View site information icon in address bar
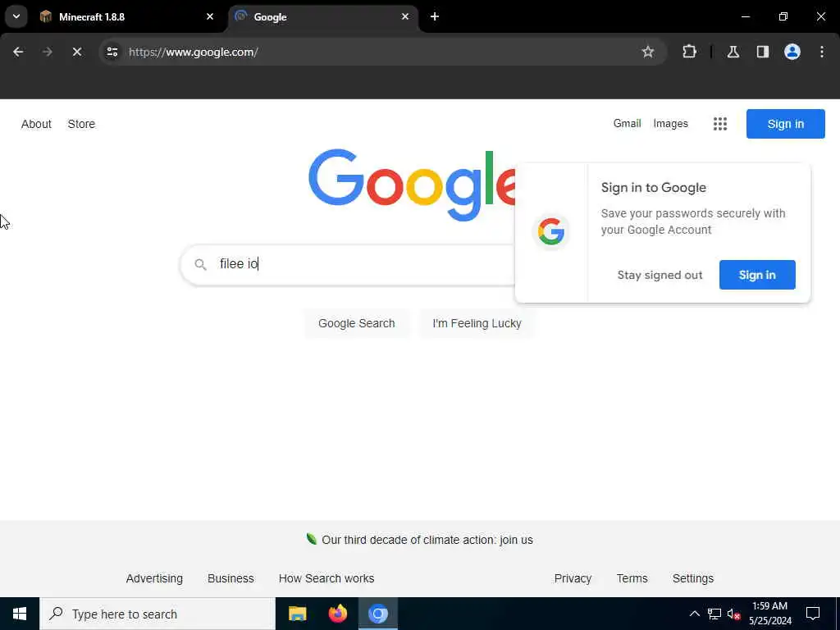Viewport: 840px width, 630px height. 112,52
